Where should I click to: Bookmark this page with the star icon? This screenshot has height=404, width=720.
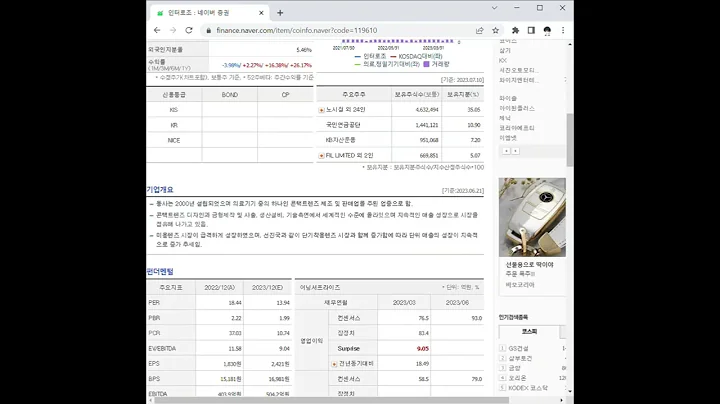point(495,30)
